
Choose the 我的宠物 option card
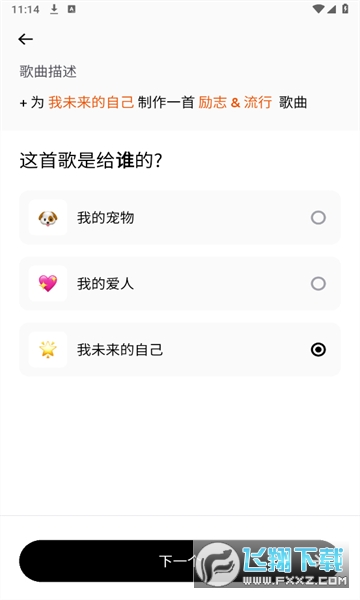pyautogui.click(x=180, y=217)
